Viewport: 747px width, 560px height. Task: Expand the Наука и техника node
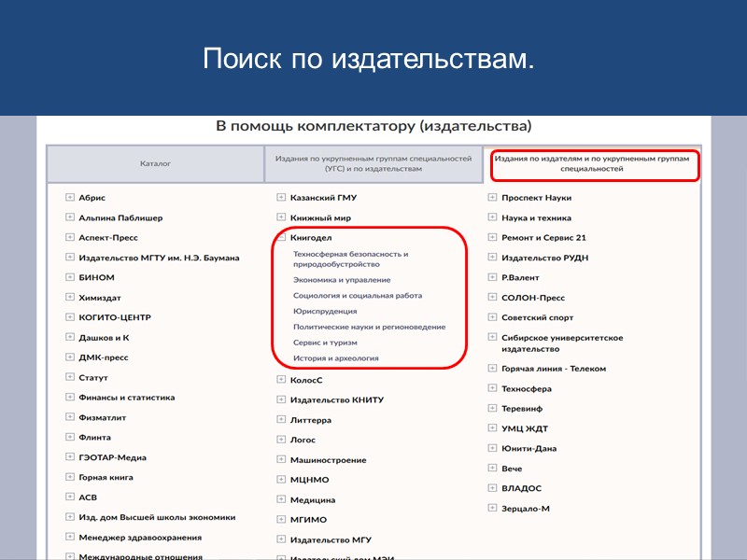tap(492, 217)
